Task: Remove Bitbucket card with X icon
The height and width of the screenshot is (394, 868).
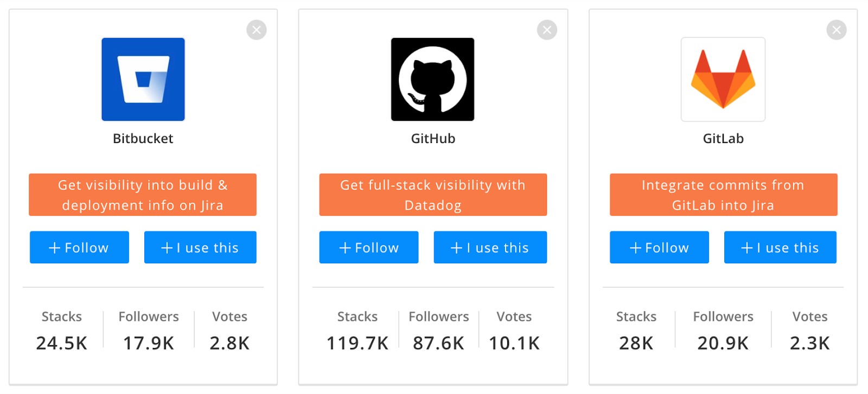Action: tap(257, 30)
